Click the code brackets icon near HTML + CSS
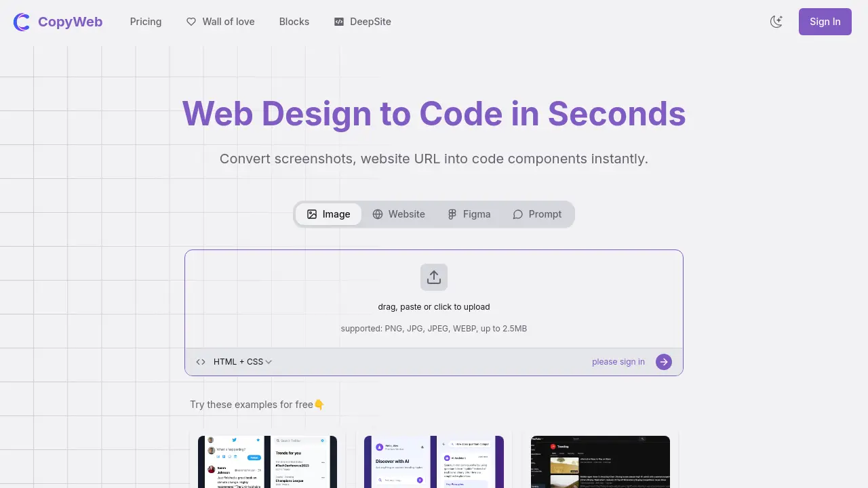Image resolution: width=868 pixels, height=488 pixels. pos(201,362)
